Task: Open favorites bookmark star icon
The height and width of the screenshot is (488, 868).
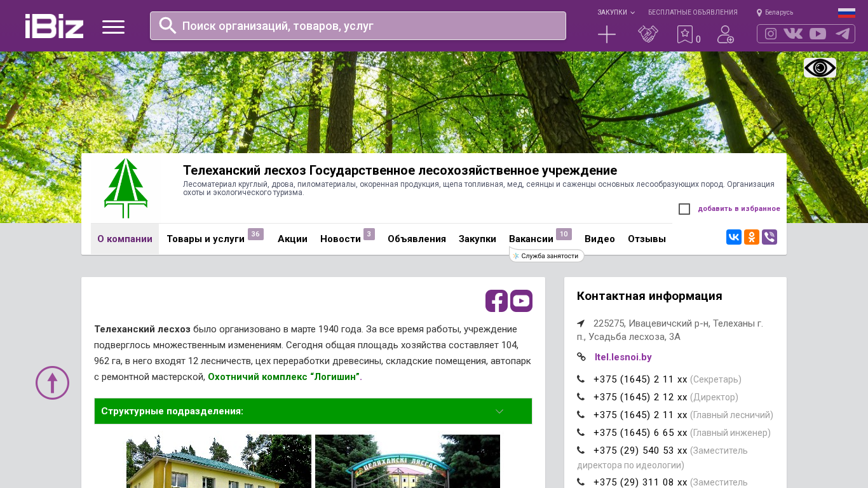Action: tap(685, 34)
